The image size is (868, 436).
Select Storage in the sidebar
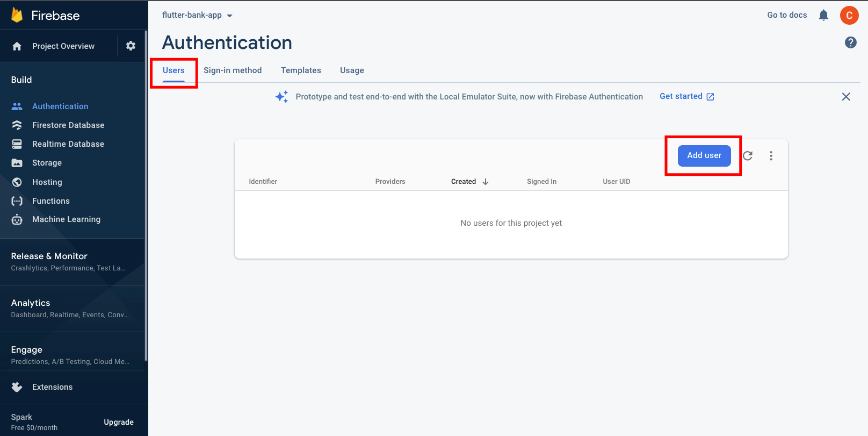tap(47, 163)
